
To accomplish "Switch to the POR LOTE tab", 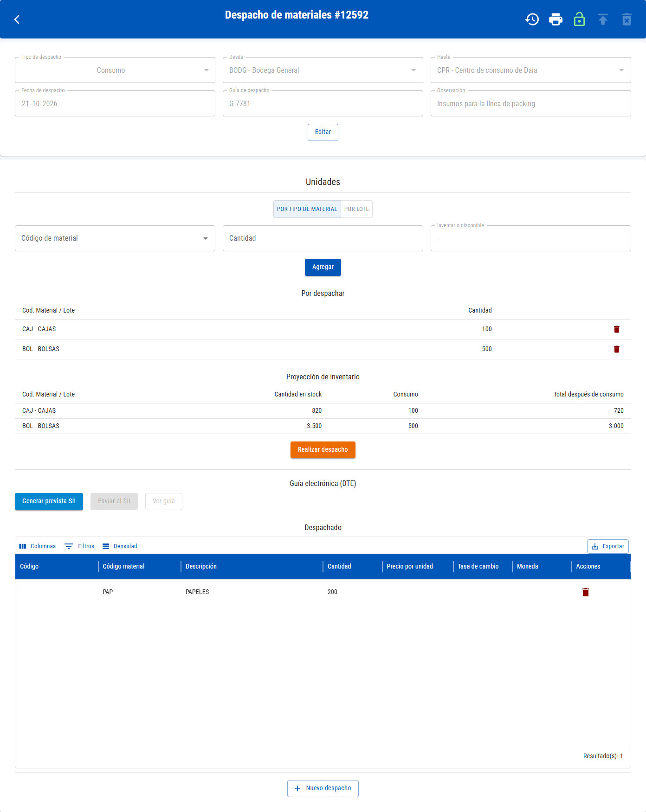I will tap(356, 209).
